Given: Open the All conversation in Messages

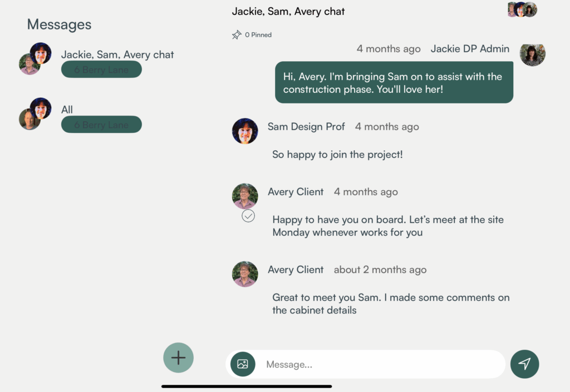Looking at the screenshot, I should point(67,110).
